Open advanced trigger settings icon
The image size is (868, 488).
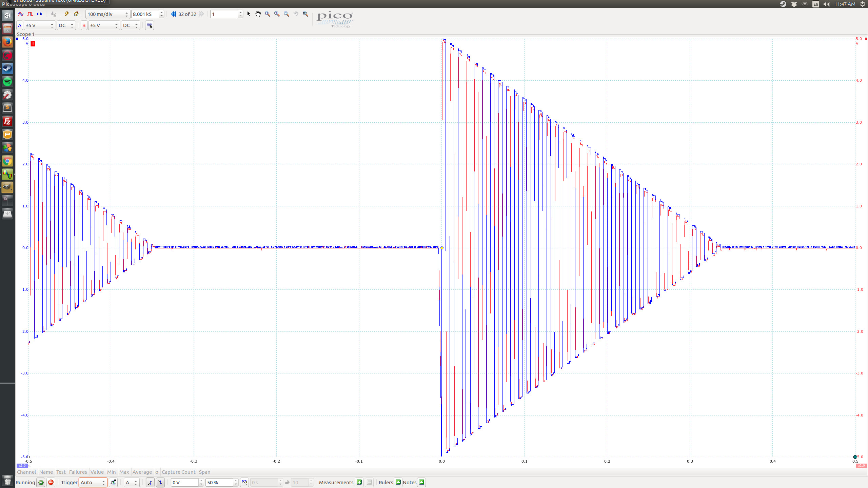[x=113, y=482]
